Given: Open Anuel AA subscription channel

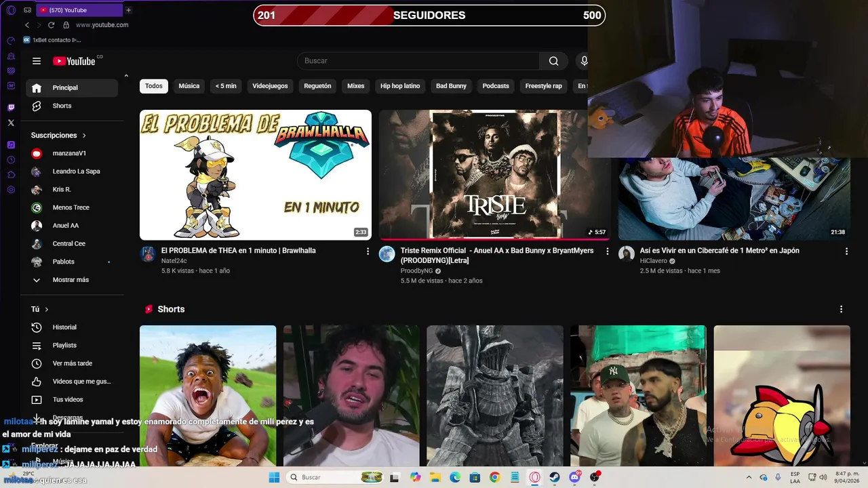Looking at the screenshot, I should 72,226.
